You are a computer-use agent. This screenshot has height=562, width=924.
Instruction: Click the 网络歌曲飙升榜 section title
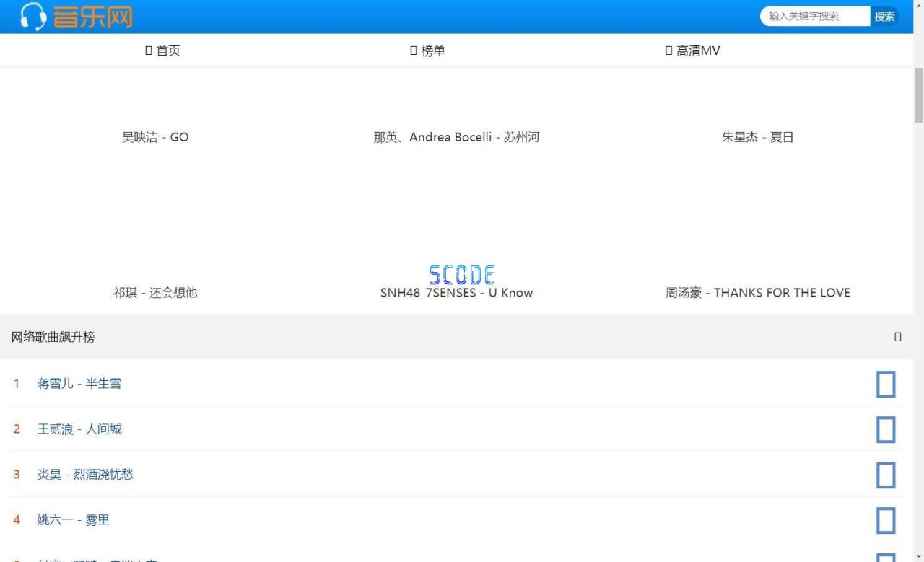tap(53, 337)
